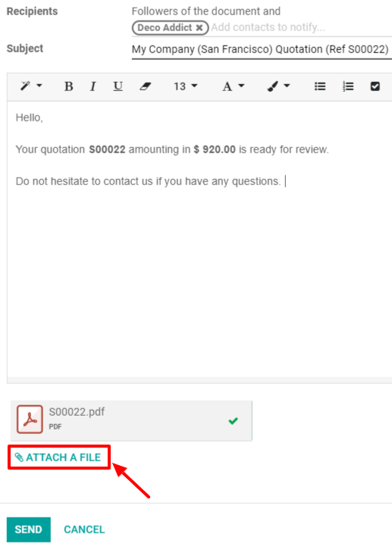392x547 pixels.
Task: Click the 'Do not hesitate' sentence
Action: point(148,181)
